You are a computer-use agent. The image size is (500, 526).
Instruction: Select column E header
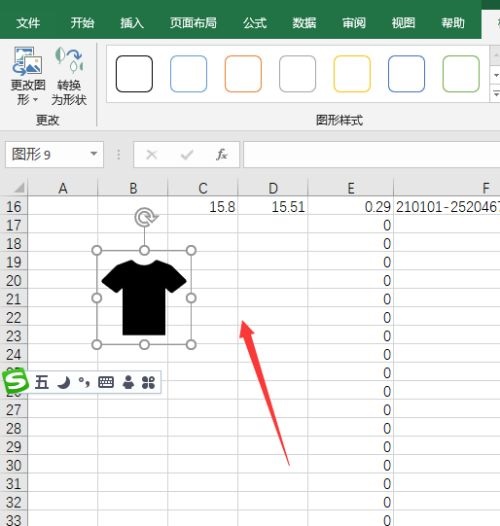(351, 188)
